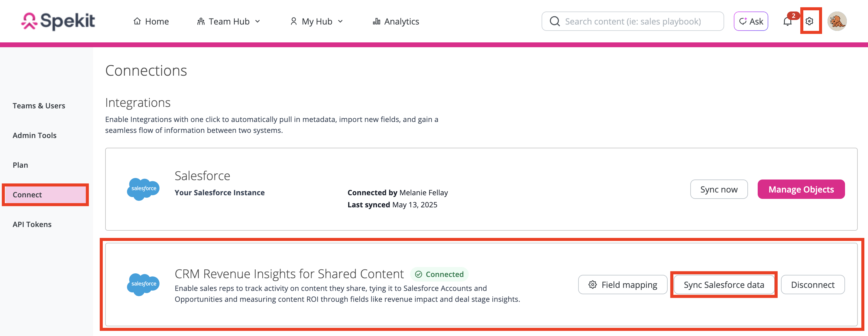This screenshot has height=336, width=868.
Task: Select Teams & Users in sidebar
Action: point(39,106)
